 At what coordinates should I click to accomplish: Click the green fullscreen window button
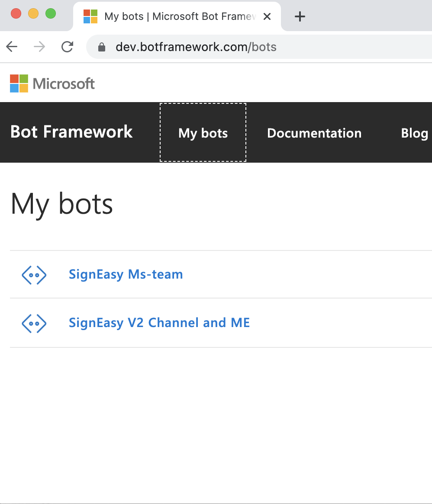51,13
